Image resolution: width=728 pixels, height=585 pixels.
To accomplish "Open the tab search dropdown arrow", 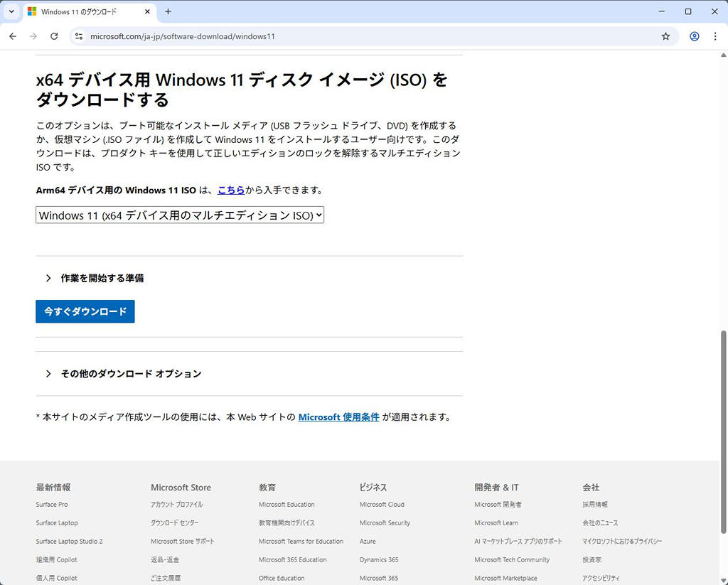I will (x=11, y=11).
